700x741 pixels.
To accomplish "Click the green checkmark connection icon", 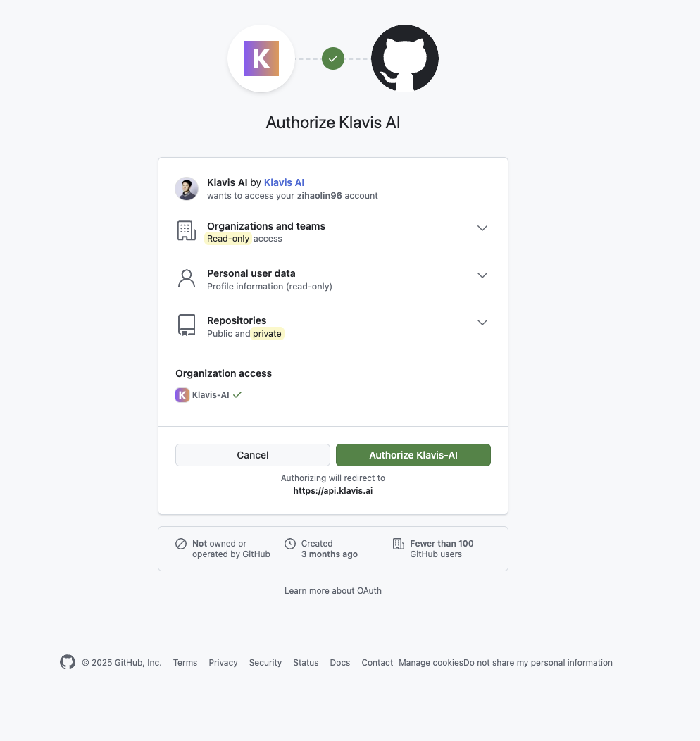I will (332, 58).
